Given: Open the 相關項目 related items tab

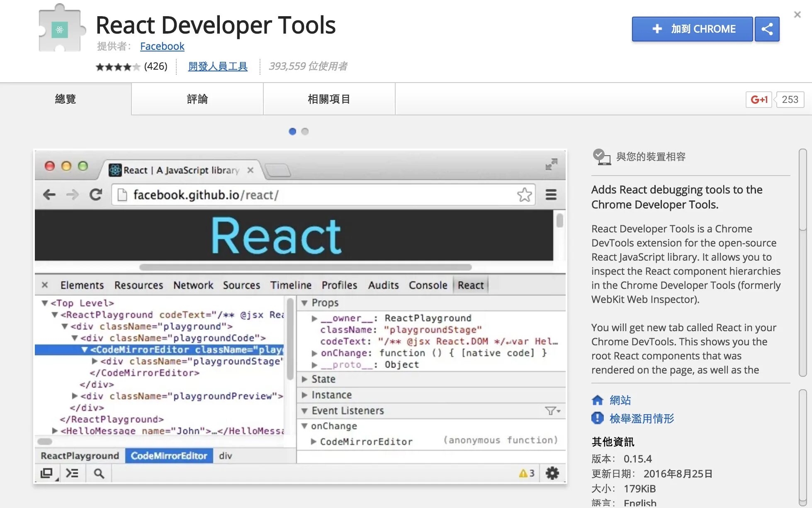Looking at the screenshot, I should coord(329,99).
